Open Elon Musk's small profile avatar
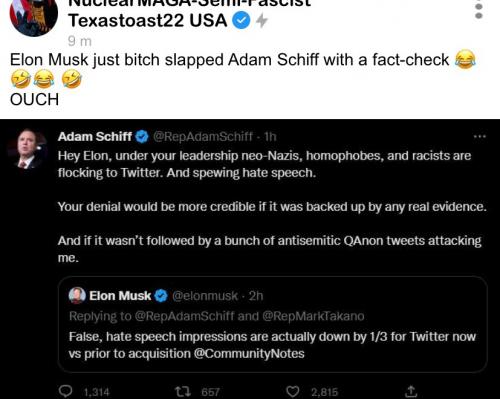 tap(77, 295)
